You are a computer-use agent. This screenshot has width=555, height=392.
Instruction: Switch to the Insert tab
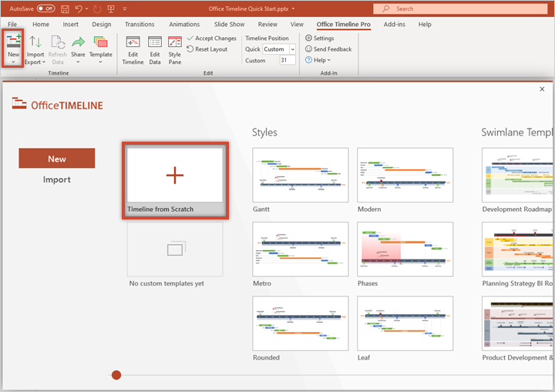(x=70, y=25)
